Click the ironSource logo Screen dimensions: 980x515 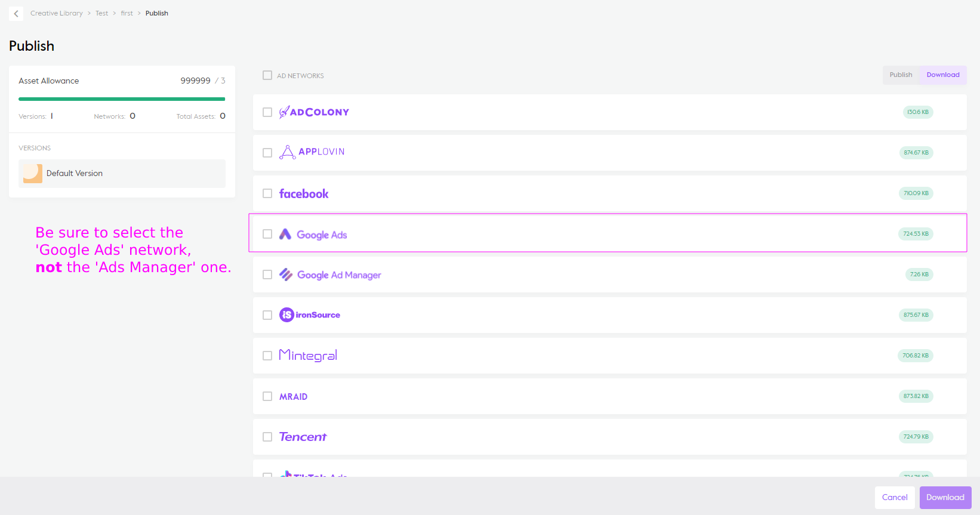(310, 314)
